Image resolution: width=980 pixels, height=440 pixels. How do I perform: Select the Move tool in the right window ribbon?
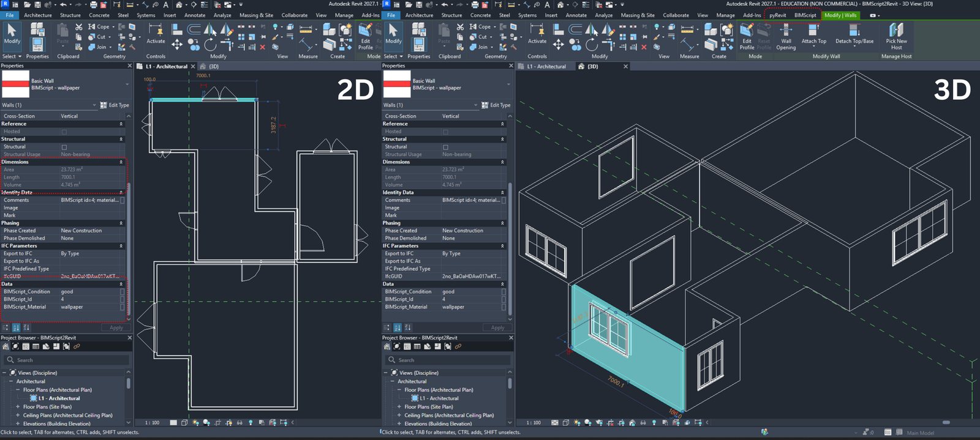[558, 45]
